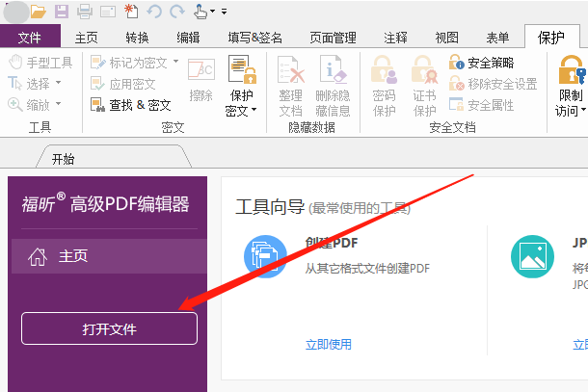Screen dimensions: 588x392
Task: Select the 保护 ribbon tab
Action: click(551, 37)
